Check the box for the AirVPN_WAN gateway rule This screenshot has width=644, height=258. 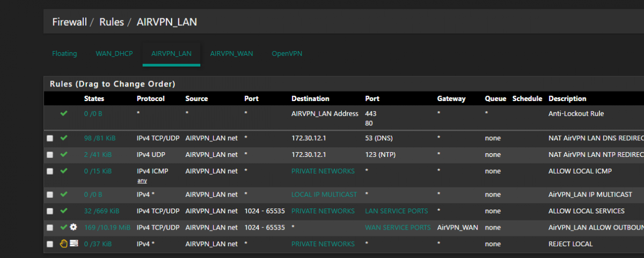tap(50, 228)
